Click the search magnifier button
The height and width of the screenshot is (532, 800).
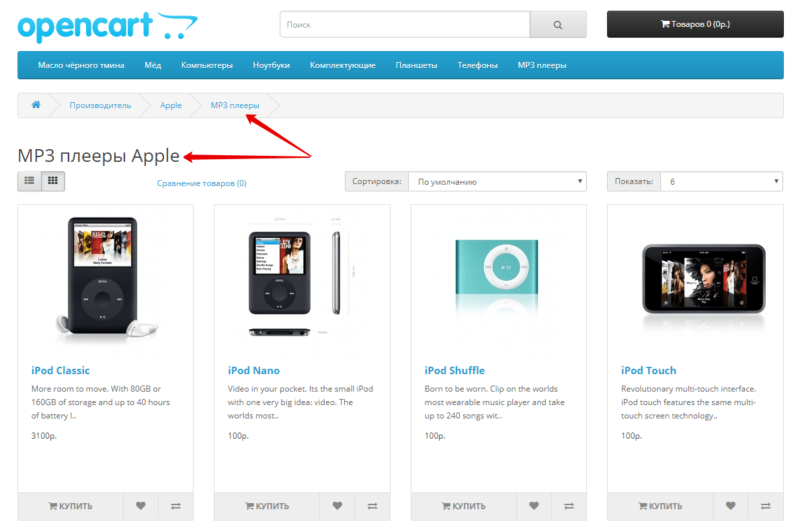[x=558, y=25]
